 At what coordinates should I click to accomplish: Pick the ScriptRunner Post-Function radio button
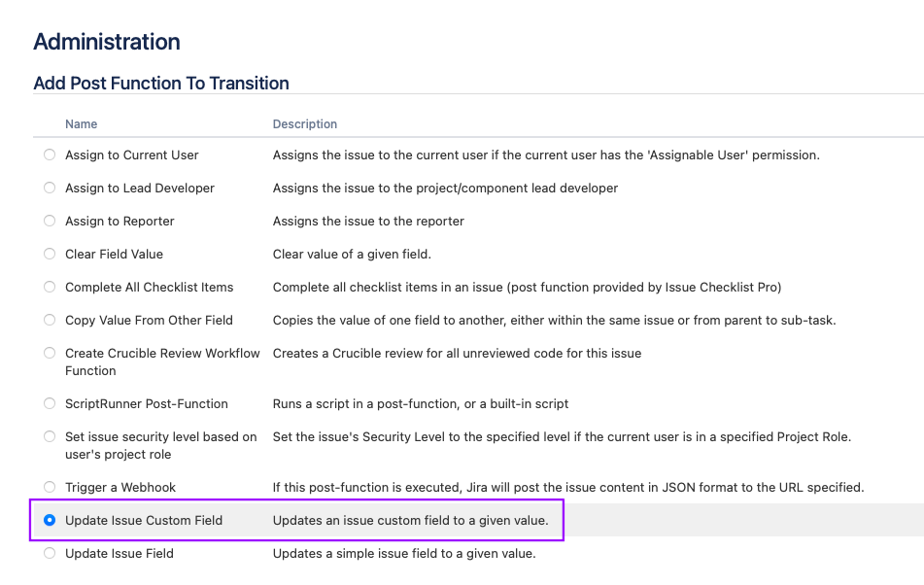(50, 403)
